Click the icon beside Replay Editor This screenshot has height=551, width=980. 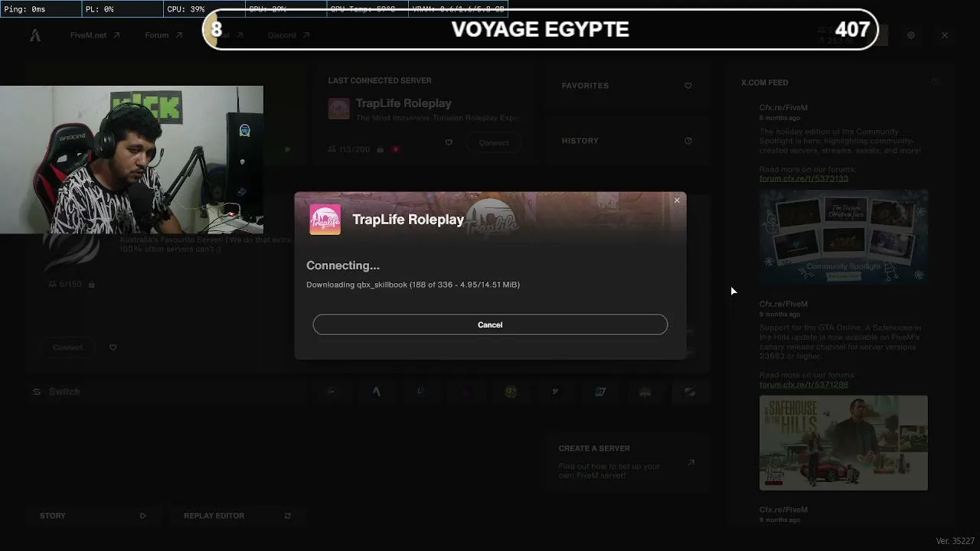[287, 516]
